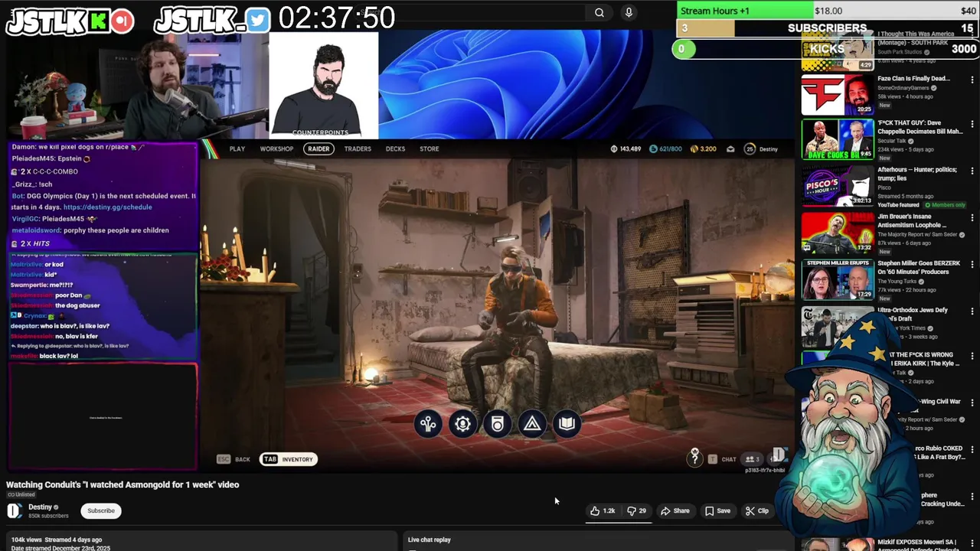Image resolution: width=980 pixels, height=551 pixels.
Task: Open the STORE tab
Action: point(430,149)
